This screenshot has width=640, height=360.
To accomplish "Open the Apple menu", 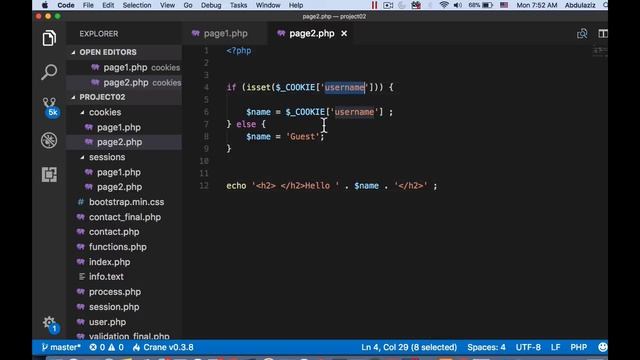I will 45,5.
